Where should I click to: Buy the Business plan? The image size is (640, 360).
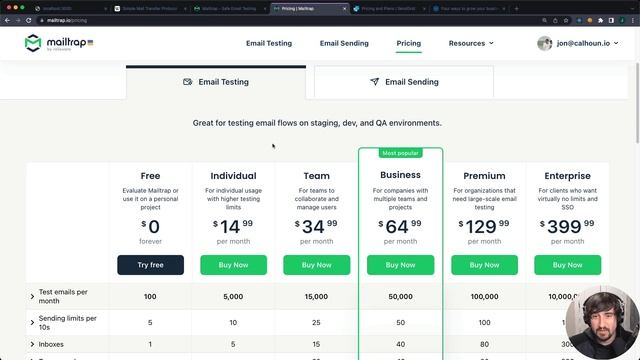[400, 265]
